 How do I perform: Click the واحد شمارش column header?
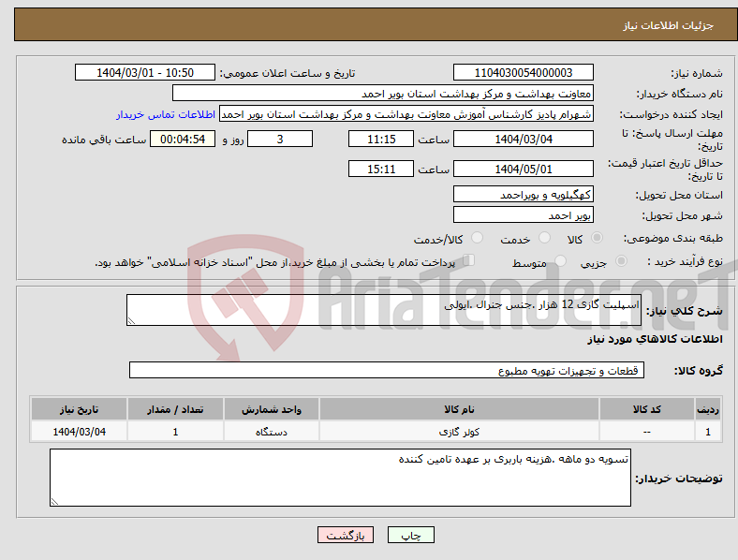(x=272, y=409)
